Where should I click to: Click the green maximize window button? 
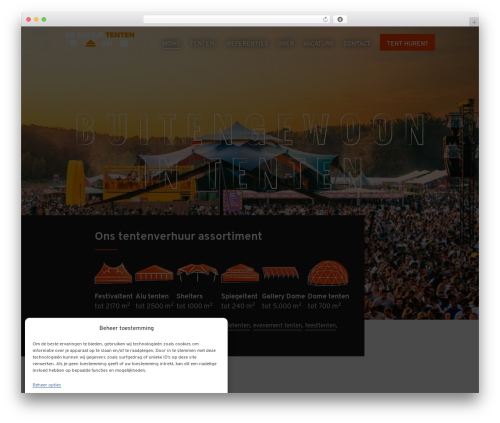click(x=44, y=20)
